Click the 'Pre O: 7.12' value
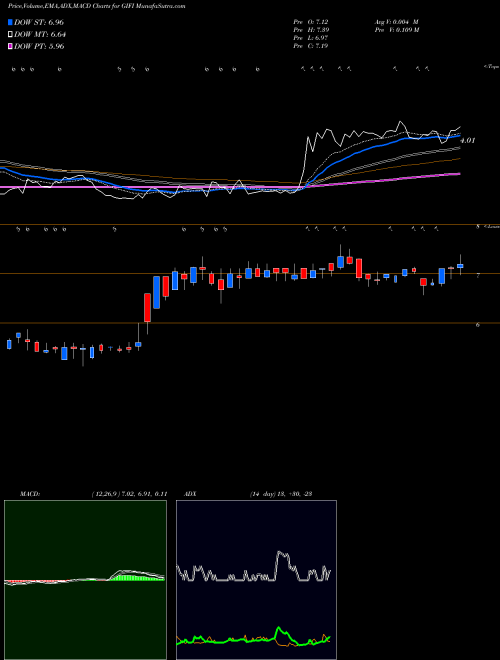Image resolution: width=500 pixels, height=660 pixels. click(x=311, y=22)
